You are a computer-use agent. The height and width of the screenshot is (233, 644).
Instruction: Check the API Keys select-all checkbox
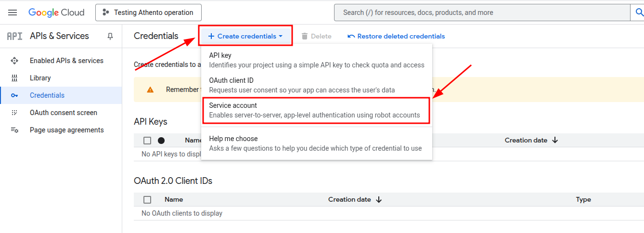coord(147,141)
